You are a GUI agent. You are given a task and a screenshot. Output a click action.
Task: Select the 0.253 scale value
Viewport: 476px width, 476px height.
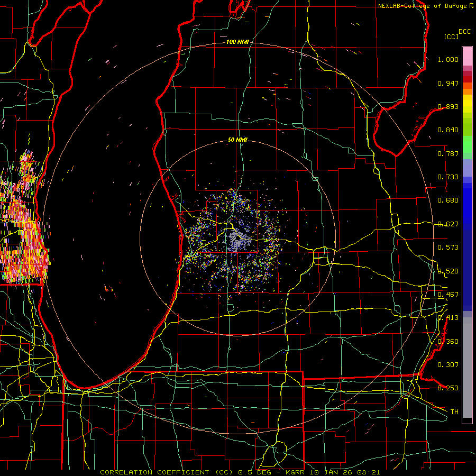tap(448, 388)
